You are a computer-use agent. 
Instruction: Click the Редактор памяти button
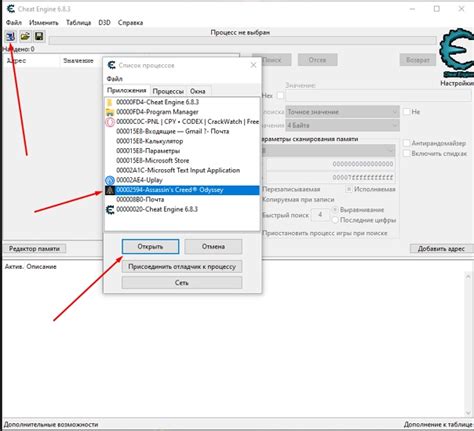[34, 249]
